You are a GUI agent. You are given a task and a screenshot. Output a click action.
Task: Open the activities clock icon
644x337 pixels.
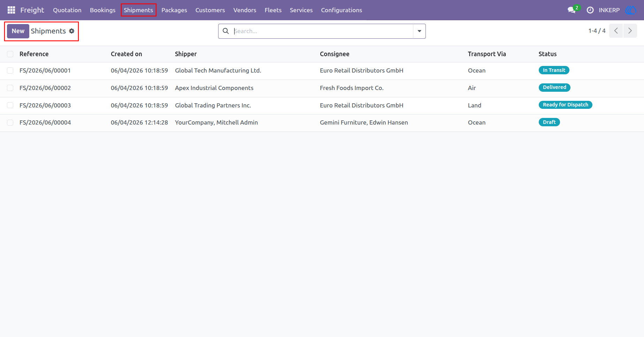coord(590,10)
